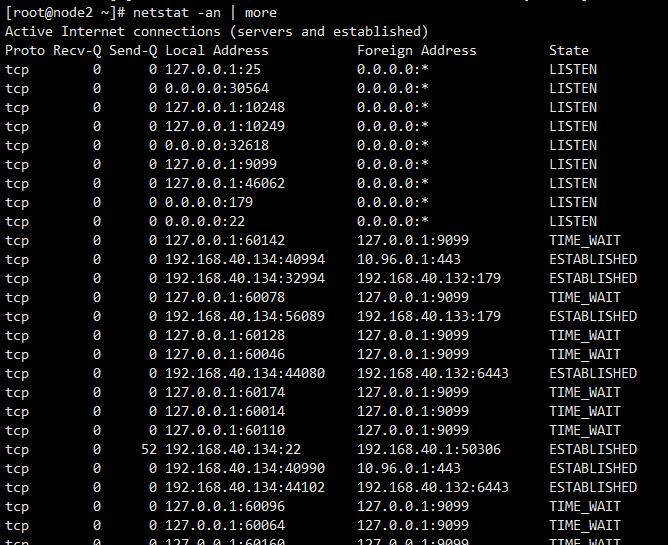Click local address "0.0.0.0:32618"
This screenshot has height=545, width=668.
217,145
